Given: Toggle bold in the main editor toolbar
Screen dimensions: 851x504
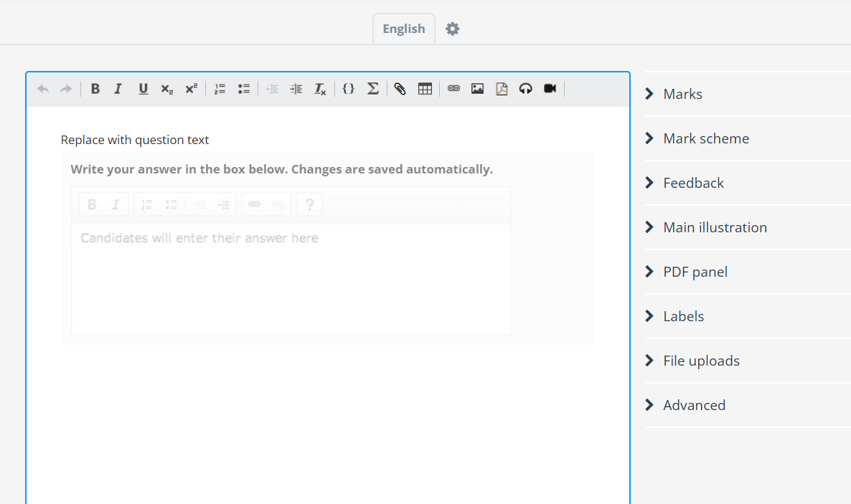Looking at the screenshot, I should click(95, 89).
